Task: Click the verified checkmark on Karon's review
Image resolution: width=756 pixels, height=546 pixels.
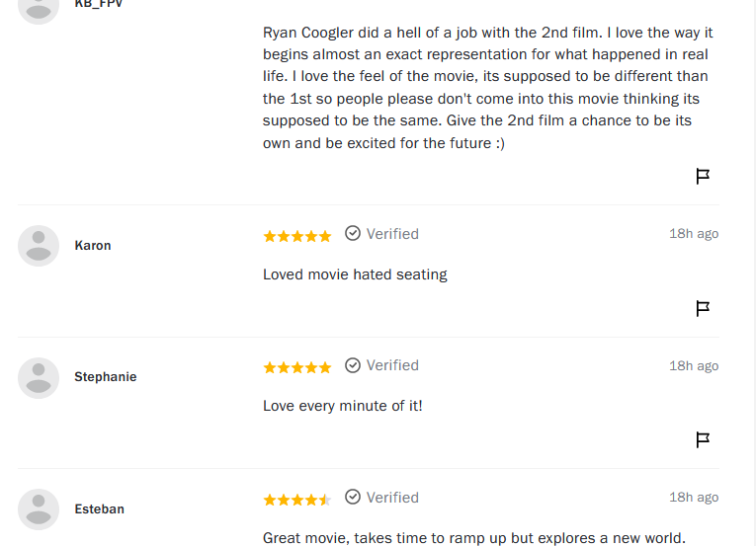Action: point(353,233)
